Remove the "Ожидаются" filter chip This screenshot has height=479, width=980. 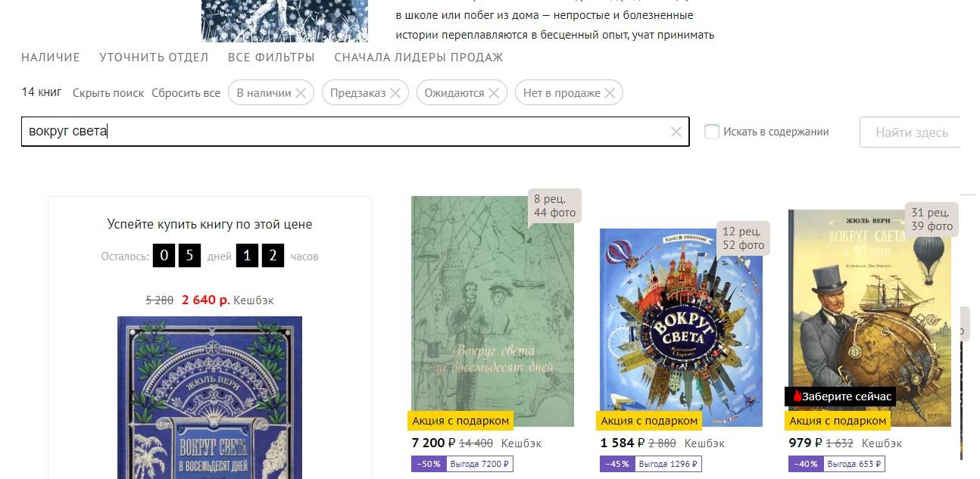(494, 93)
